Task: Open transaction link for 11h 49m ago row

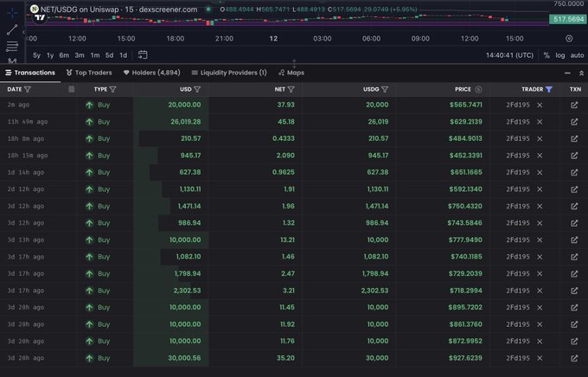Action: coord(574,122)
